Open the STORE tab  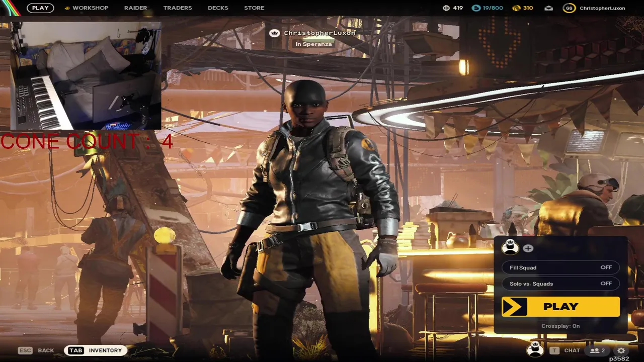tap(254, 8)
